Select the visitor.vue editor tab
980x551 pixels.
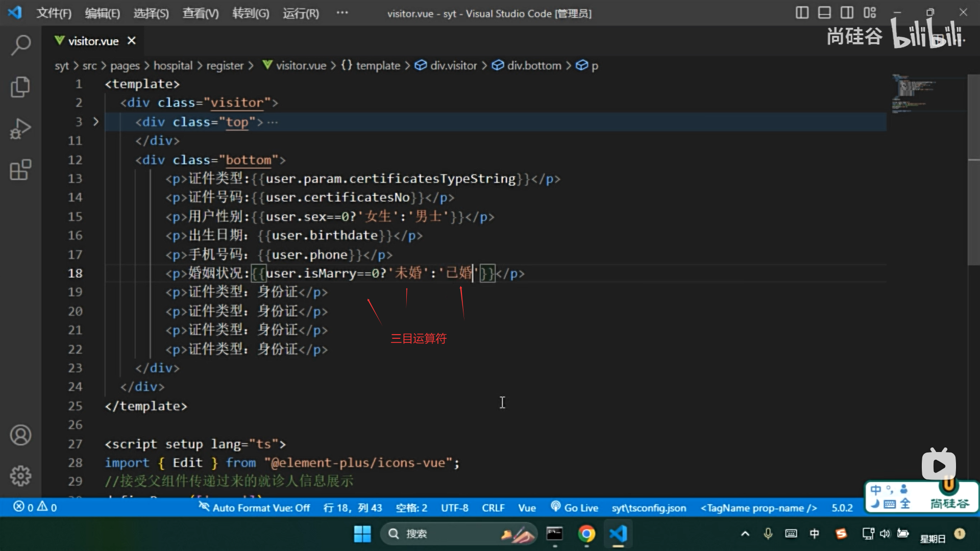click(x=93, y=41)
